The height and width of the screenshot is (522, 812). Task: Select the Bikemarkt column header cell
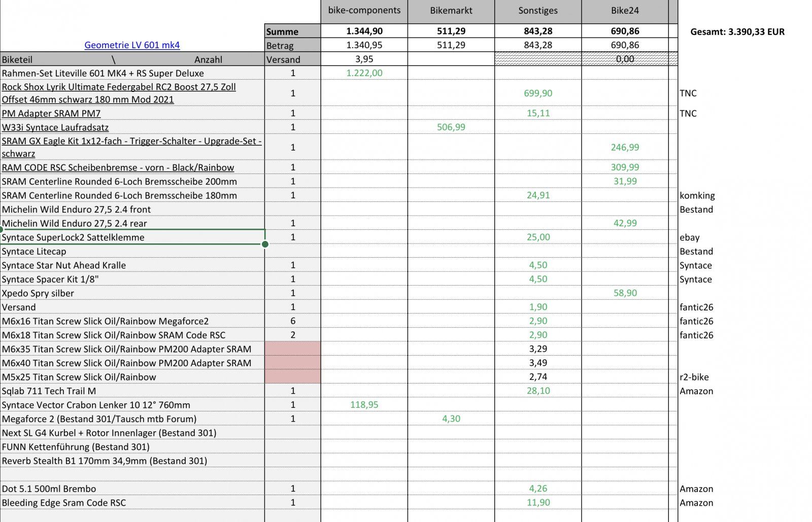pos(451,11)
